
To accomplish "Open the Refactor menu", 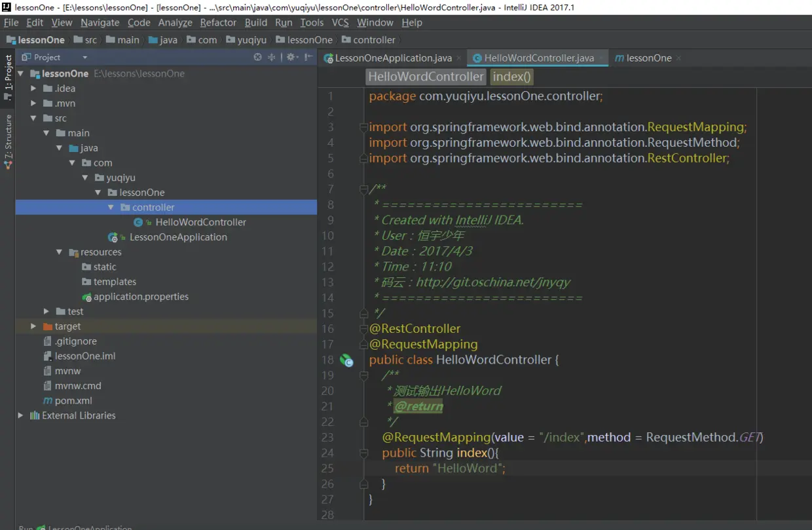I will [218, 22].
